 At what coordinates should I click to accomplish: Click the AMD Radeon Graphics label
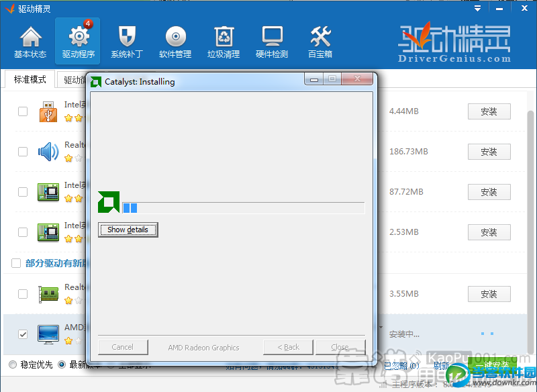pos(204,348)
